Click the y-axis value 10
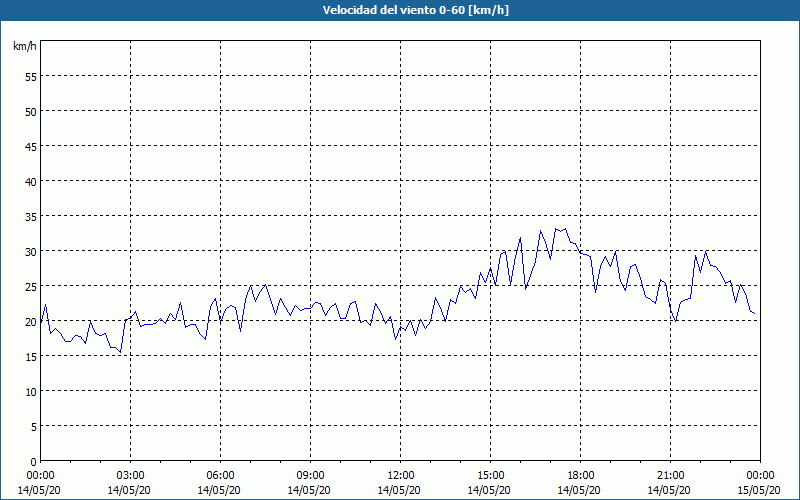Viewport: 800px width, 500px height. (31, 391)
